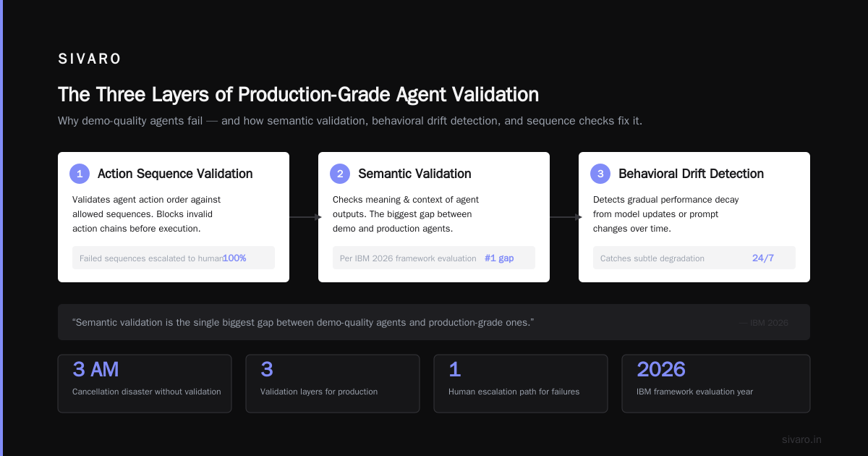Open the 3 validation layers stat card
The width and height of the screenshot is (868, 456).
pyautogui.click(x=333, y=384)
